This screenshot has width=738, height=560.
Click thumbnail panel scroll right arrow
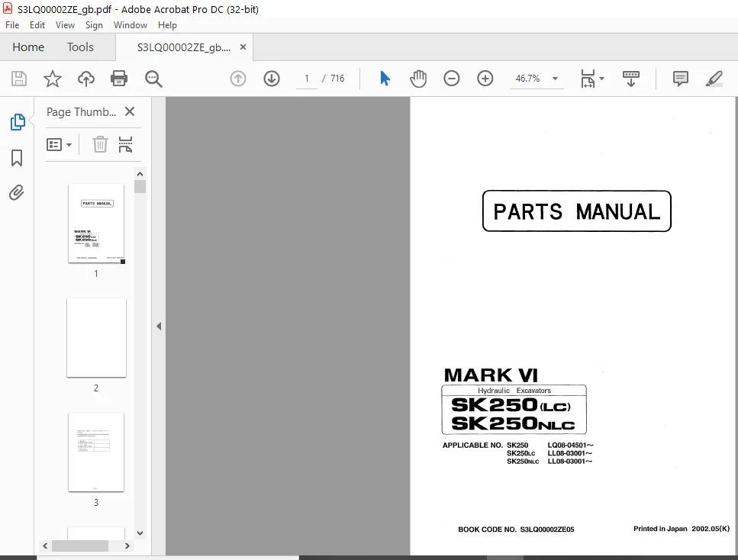[127, 546]
